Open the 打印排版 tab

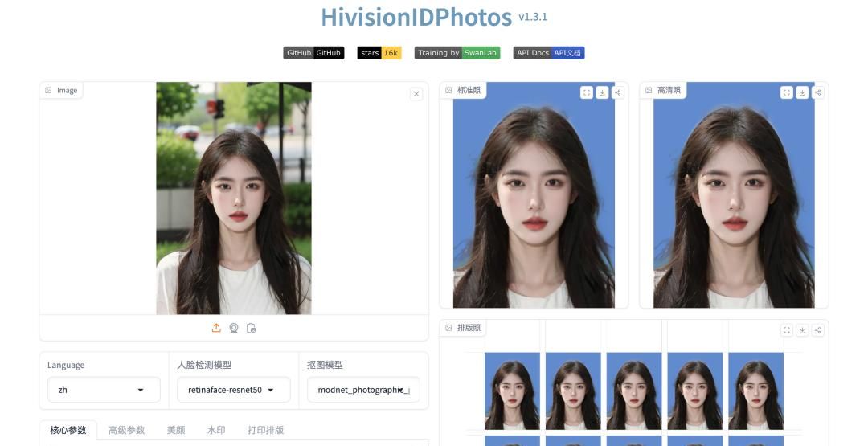point(266,430)
